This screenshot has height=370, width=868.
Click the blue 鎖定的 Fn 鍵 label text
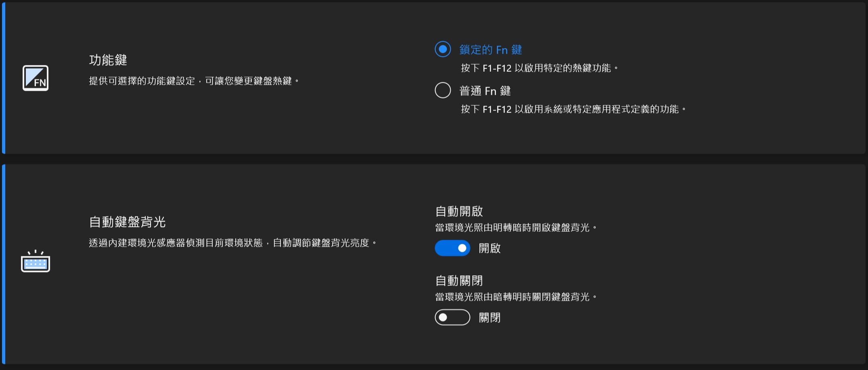491,50
